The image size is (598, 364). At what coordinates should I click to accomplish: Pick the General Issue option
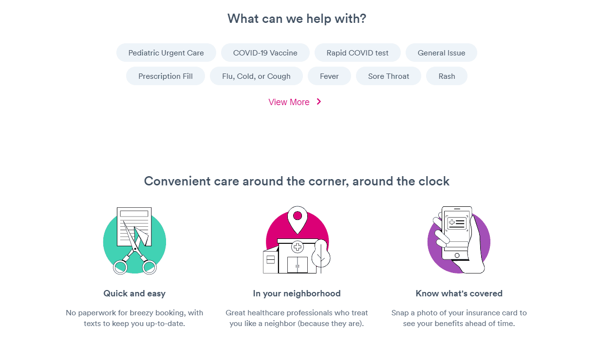(441, 53)
